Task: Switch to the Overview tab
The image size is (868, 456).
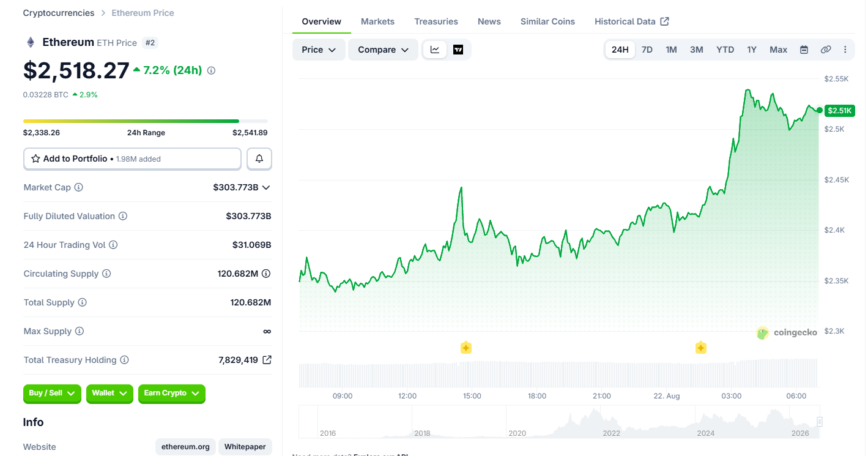Action: [322, 21]
